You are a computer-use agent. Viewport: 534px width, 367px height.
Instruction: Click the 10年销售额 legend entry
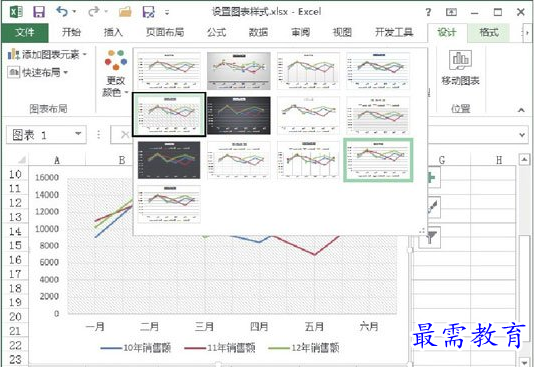pos(136,348)
